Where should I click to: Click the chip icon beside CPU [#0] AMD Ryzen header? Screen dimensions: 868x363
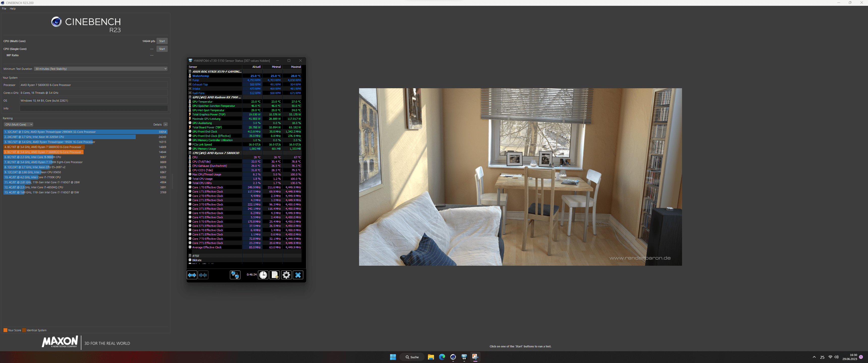pos(190,153)
